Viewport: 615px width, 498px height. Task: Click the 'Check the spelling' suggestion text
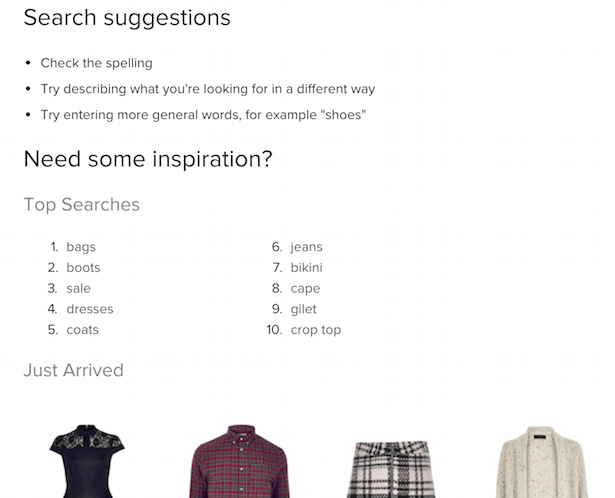pos(96,63)
